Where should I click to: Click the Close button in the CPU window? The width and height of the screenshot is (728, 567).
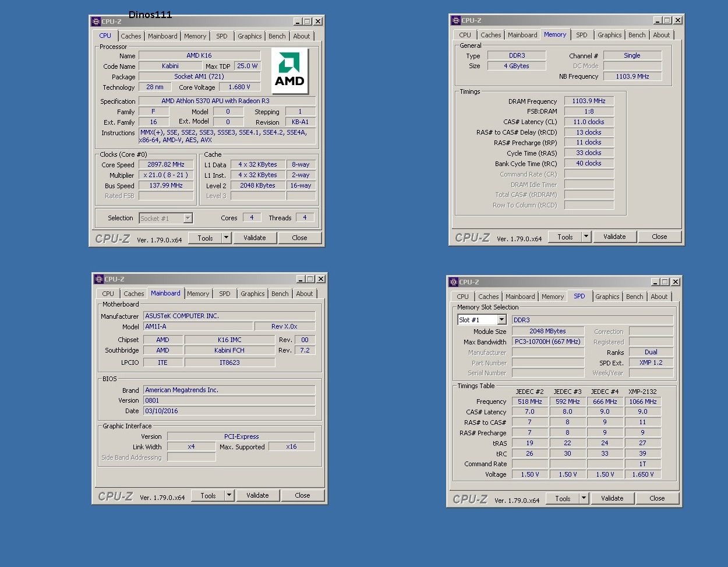(299, 238)
